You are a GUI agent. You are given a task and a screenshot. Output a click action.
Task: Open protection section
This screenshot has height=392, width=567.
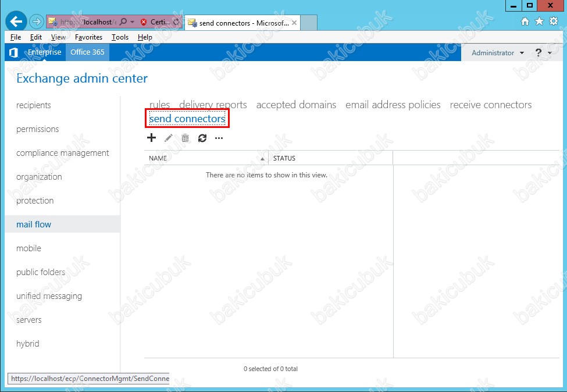[x=35, y=201]
